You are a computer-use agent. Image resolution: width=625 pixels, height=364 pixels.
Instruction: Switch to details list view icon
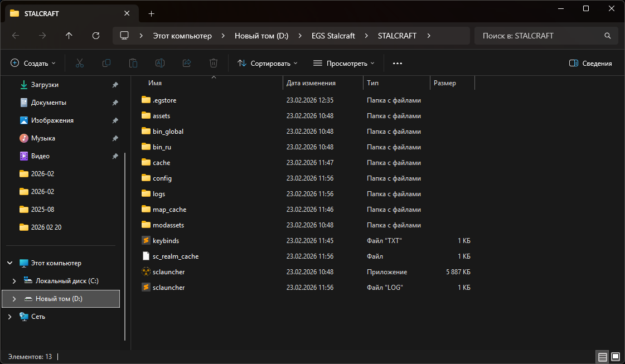(x=602, y=356)
